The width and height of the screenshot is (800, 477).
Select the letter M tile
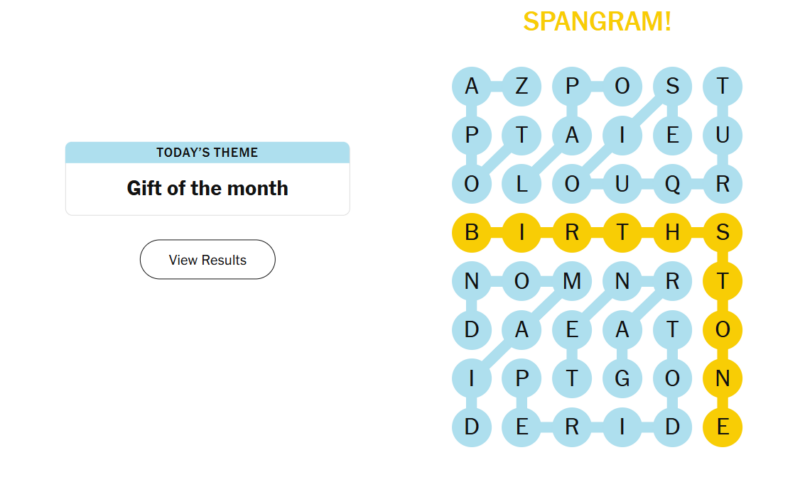571,282
